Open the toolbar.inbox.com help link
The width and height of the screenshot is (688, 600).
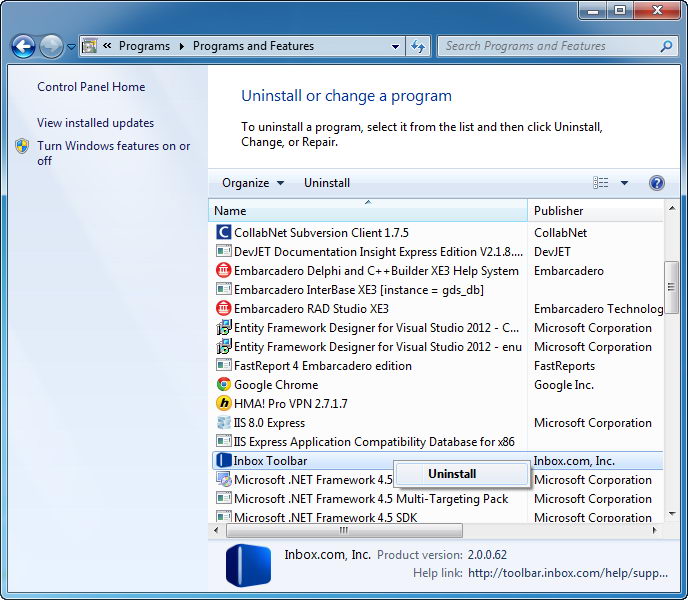pyautogui.click(x=568, y=573)
